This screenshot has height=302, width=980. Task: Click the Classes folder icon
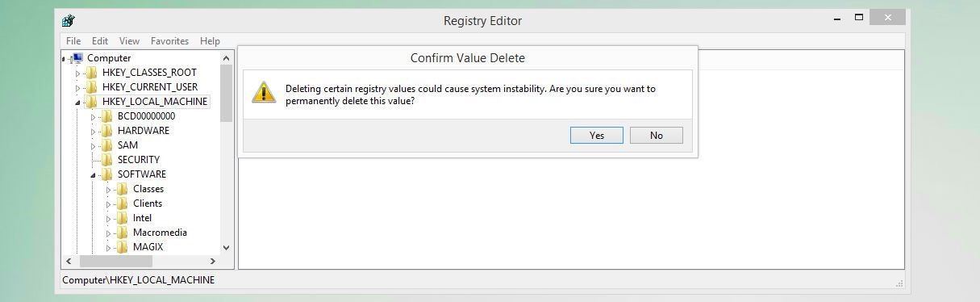pos(123,189)
